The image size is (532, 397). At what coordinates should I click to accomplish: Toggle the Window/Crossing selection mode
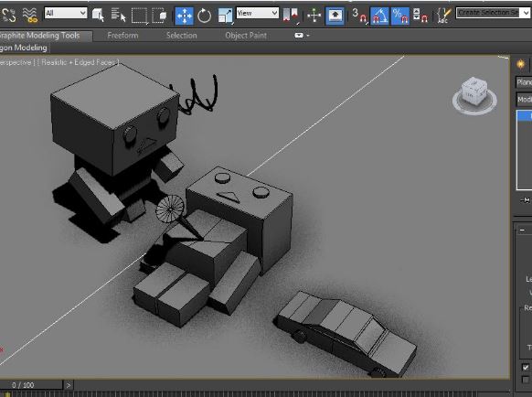pos(159,16)
